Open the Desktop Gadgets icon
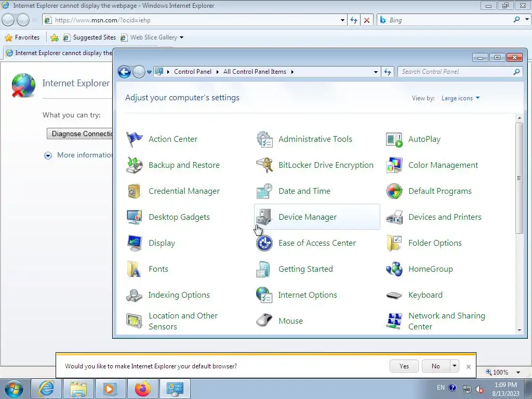Image resolution: width=532 pixels, height=399 pixels. point(135,217)
